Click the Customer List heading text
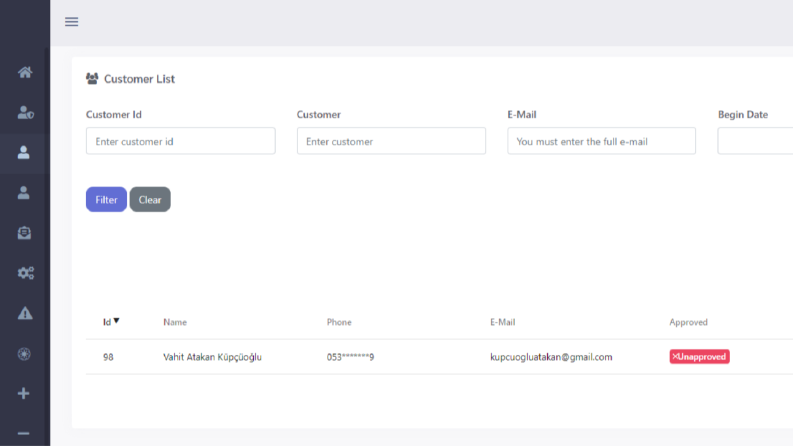Viewport: 793px width, 446px height. pyautogui.click(x=140, y=79)
